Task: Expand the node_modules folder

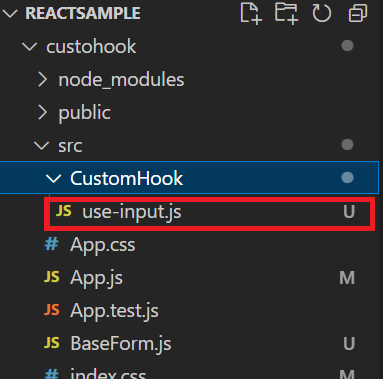Action: pyautogui.click(x=42, y=79)
